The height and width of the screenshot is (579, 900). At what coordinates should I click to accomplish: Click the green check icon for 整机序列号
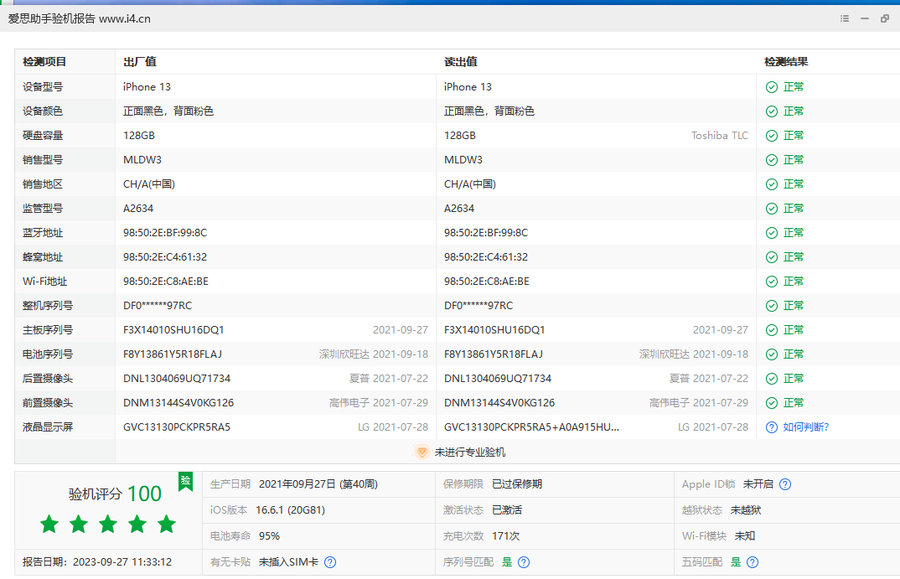coord(771,306)
